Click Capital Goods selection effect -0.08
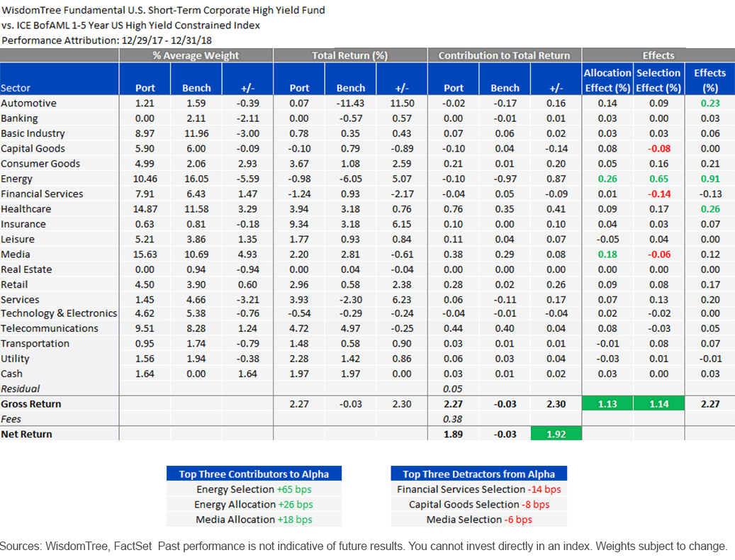Screen dimensions: 735x560 658,149
